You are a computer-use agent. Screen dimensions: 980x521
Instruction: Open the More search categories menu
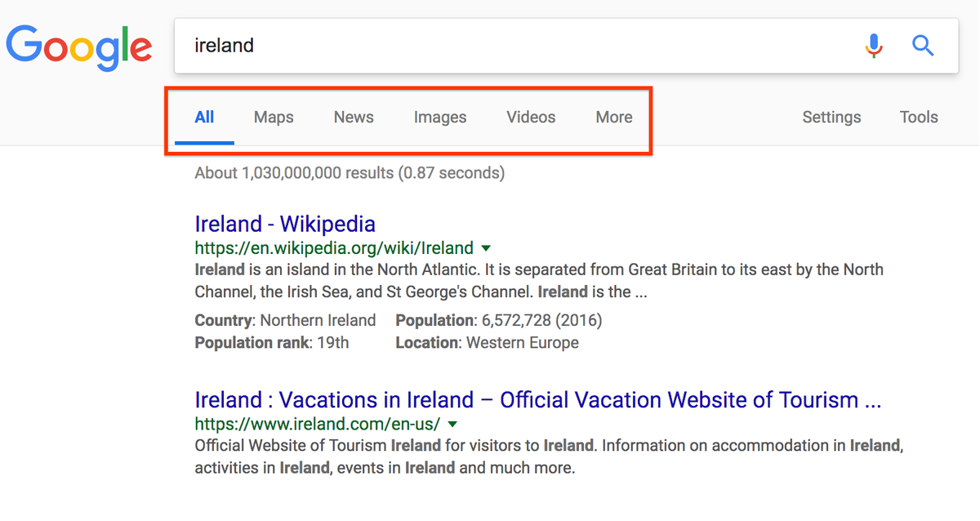click(x=614, y=117)
